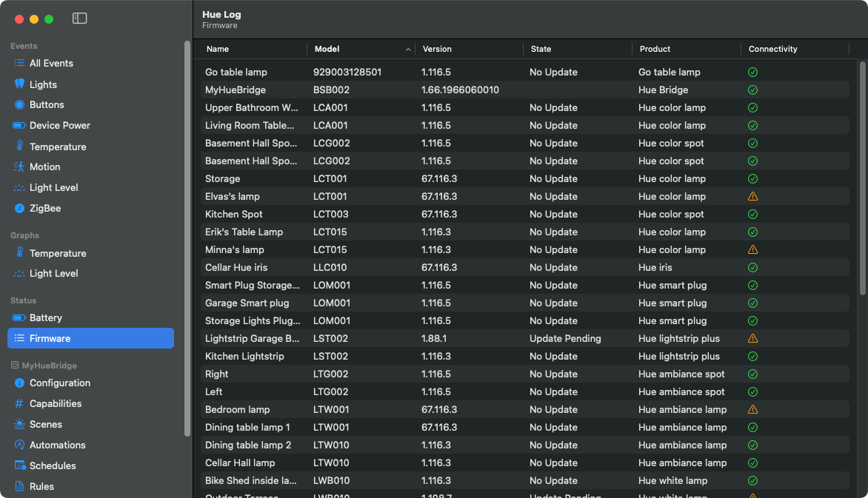The width and height of the screenshot is (868, 498).
Task: Open Schedules in the sidebar
Action: (53, 466)
